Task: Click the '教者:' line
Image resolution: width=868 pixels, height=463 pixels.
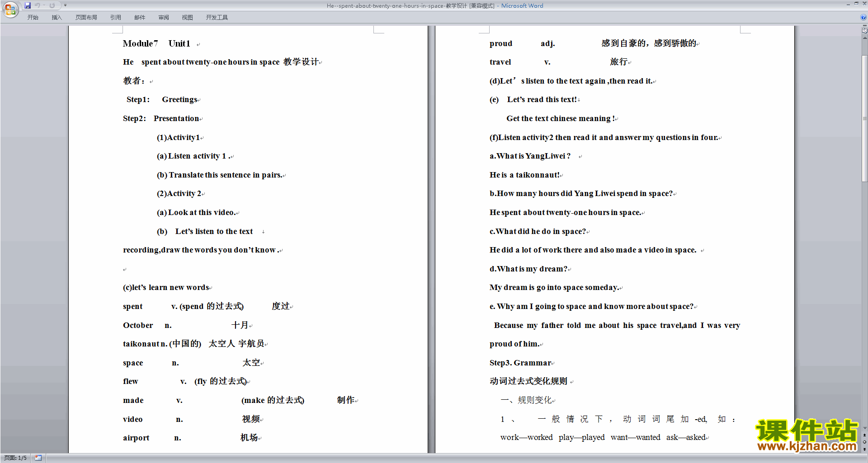Action: 134,81
